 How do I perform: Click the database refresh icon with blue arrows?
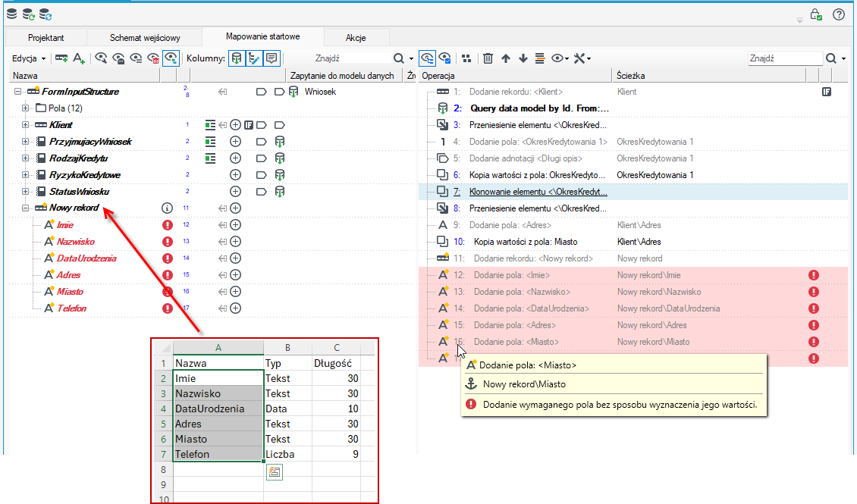[46, 14]
